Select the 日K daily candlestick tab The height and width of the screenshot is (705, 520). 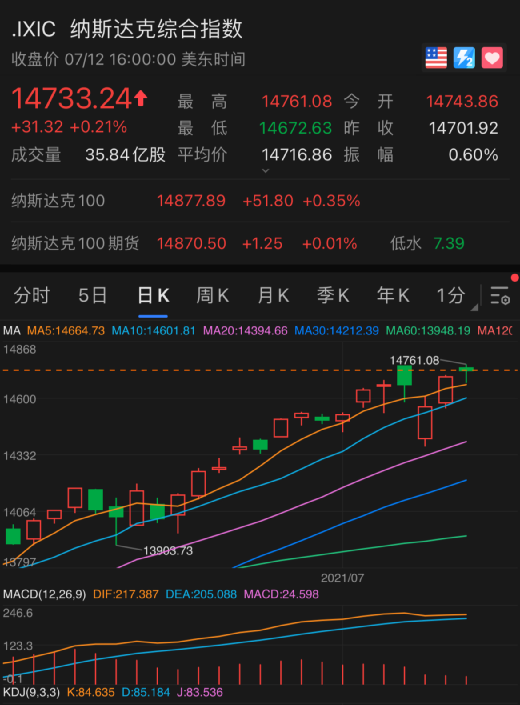[153, 296]
